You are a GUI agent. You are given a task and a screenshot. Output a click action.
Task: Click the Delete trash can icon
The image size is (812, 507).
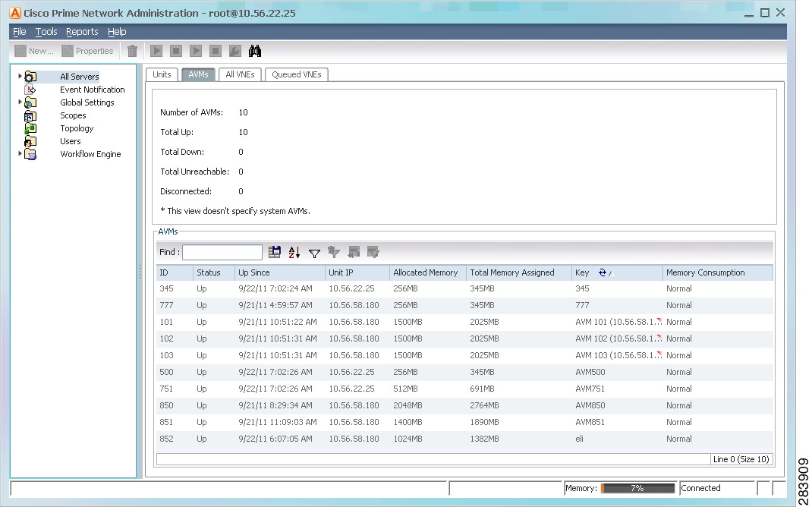coord(133,51)
